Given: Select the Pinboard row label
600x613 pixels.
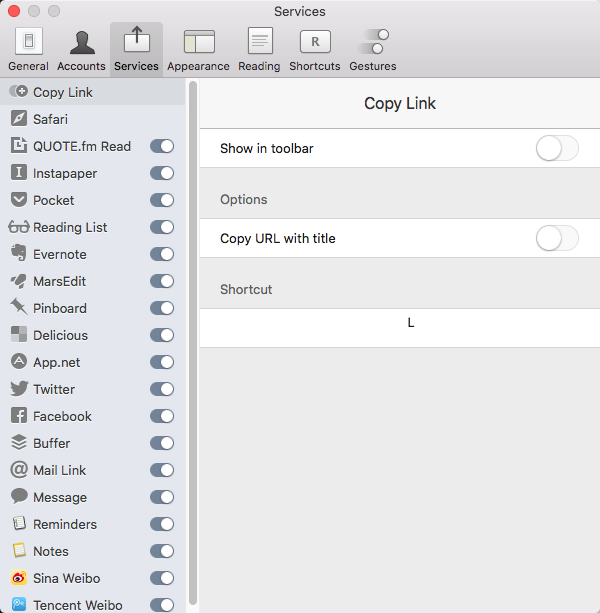Looking at the screenshot, I should click(x=60, y=308).
